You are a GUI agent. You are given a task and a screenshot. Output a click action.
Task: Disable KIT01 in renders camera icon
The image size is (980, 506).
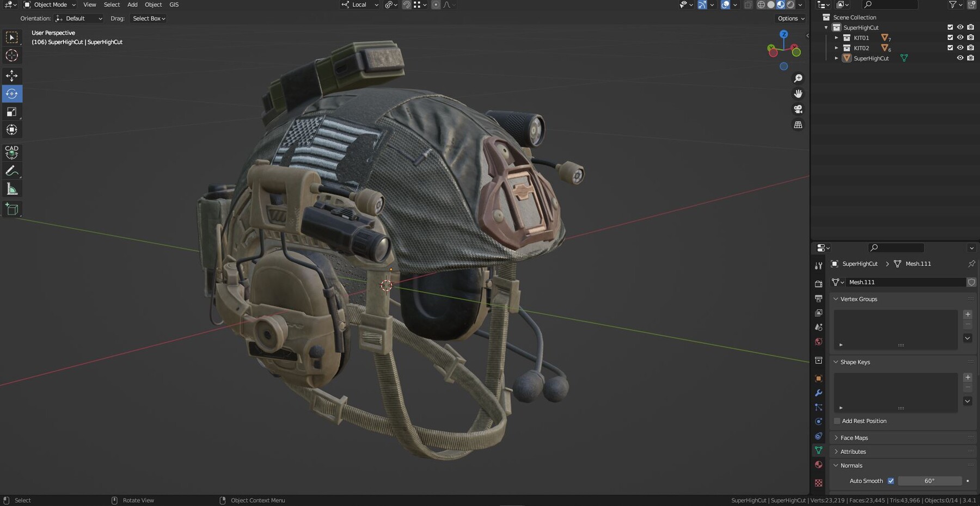click(x=970, y=38)
